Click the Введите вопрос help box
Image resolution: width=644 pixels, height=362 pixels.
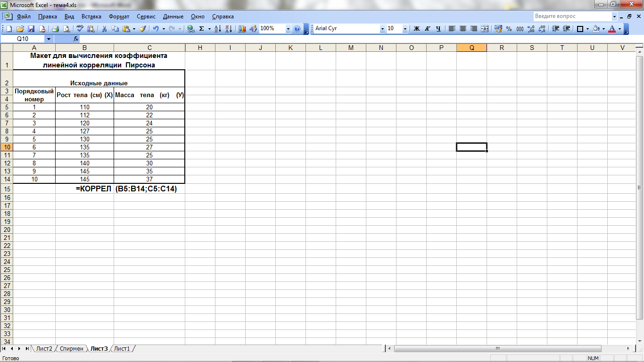click(x=572, y=16)
